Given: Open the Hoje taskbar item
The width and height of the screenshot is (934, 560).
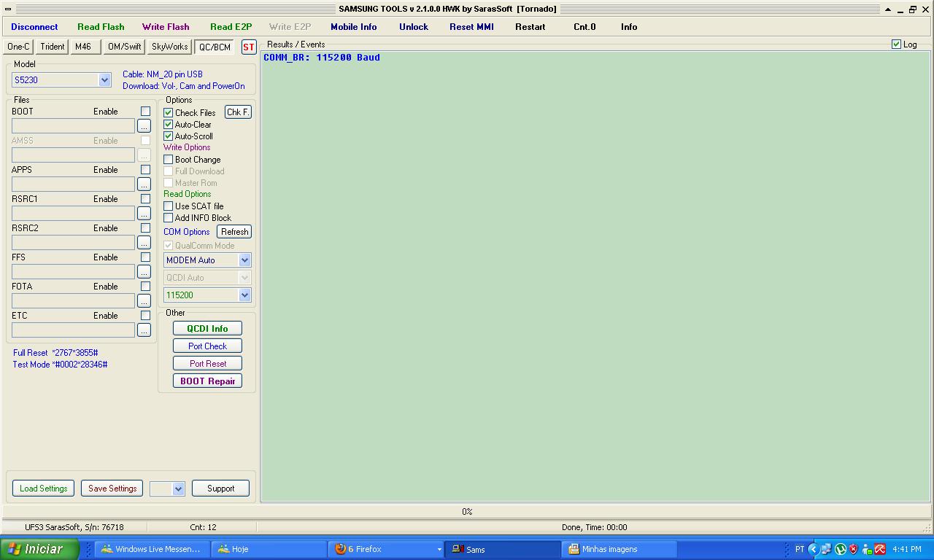Looking at the screenshot, I should coord(269,549).
